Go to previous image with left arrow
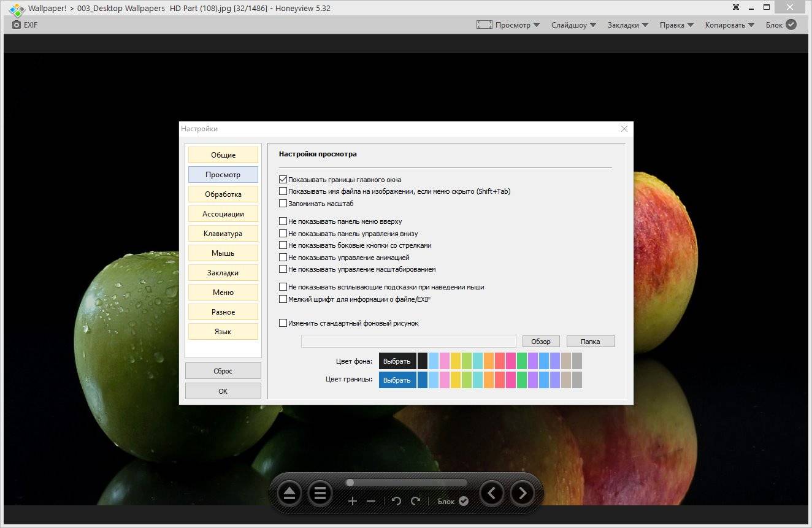 pos(492,492)
